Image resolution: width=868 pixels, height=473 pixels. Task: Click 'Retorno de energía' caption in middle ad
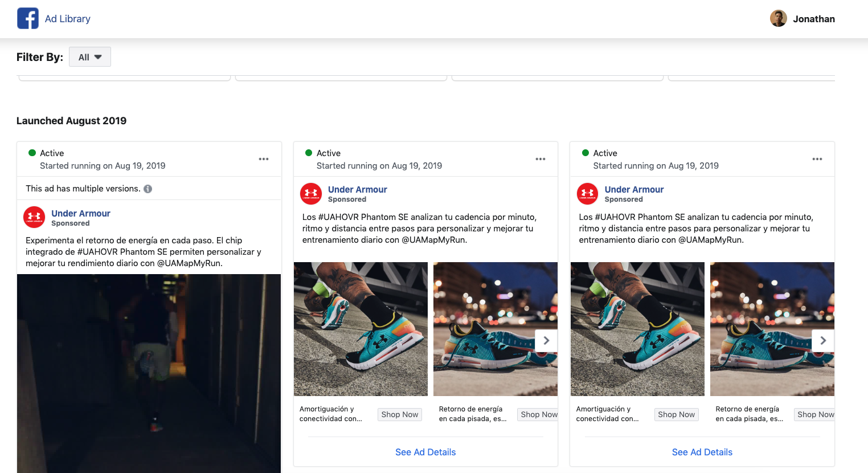click(473, 414)
